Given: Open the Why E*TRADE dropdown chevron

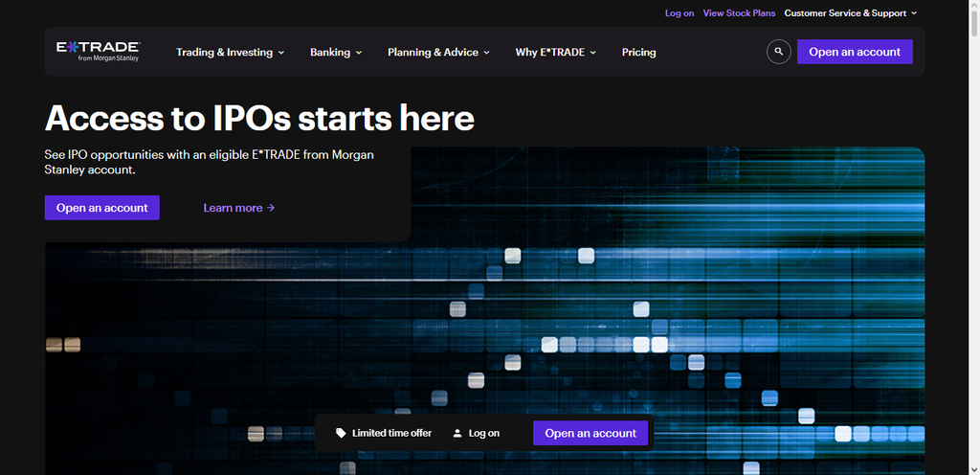Looking at the screenshot, I should click(x=592, y=53).
